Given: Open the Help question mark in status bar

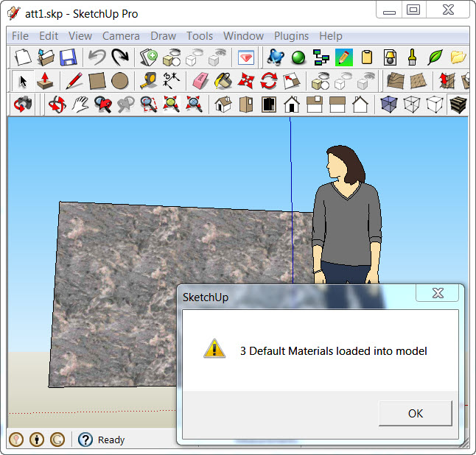Looking at the screenshot, I should (x=85, y=440).
